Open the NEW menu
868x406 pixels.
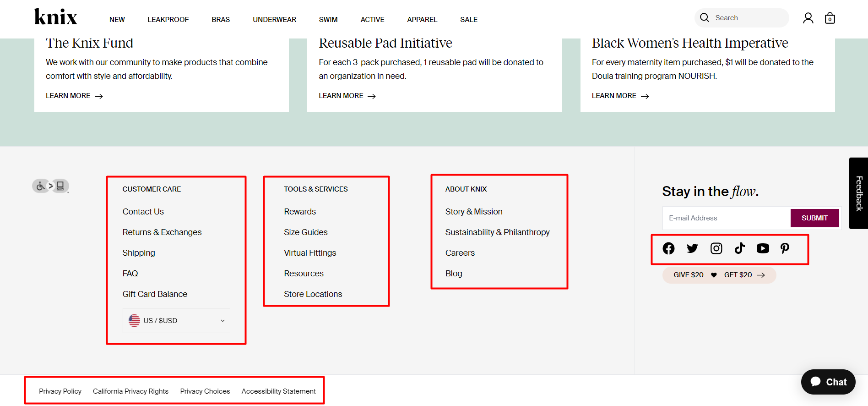pyautogui.click(x=117, y=19)
